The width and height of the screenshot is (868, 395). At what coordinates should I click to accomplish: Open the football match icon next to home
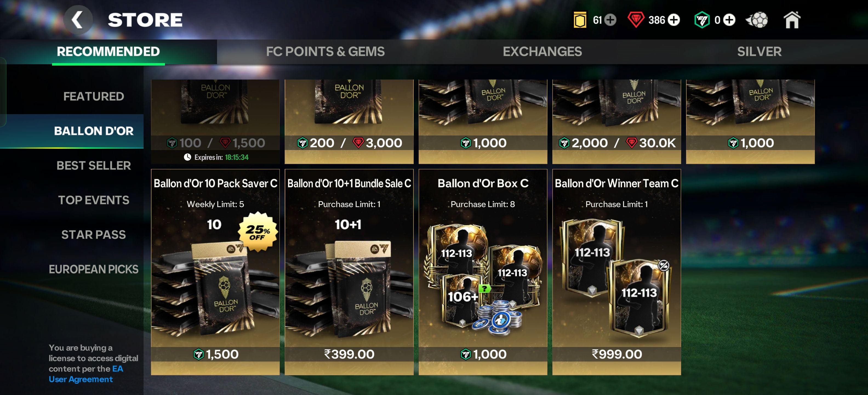(x=757, y=20)
